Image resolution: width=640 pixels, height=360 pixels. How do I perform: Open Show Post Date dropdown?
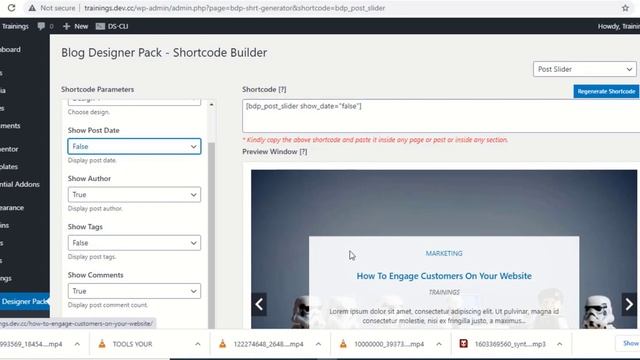point(134,146)
